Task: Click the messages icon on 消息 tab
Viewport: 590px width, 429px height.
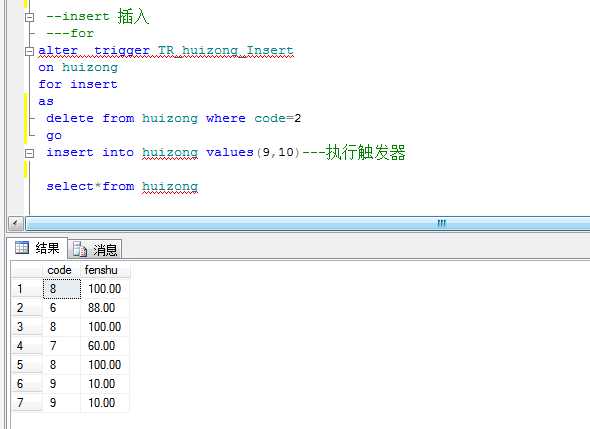Action: point(80,249)
